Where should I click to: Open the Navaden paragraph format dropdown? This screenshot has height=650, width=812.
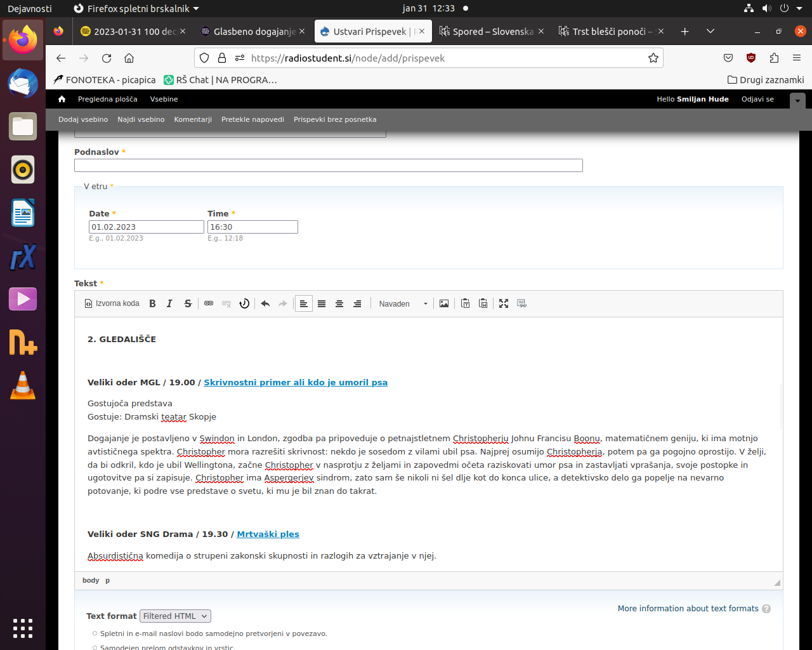point(403,304)
